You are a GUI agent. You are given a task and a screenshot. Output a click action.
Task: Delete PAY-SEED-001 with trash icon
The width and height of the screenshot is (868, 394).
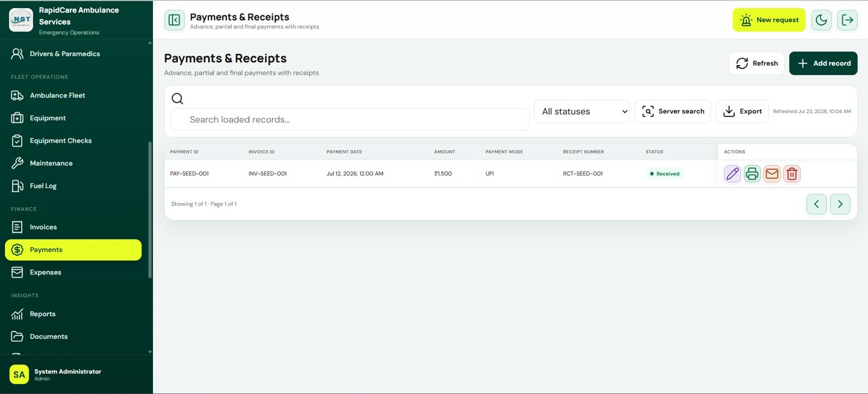[792, 174]
